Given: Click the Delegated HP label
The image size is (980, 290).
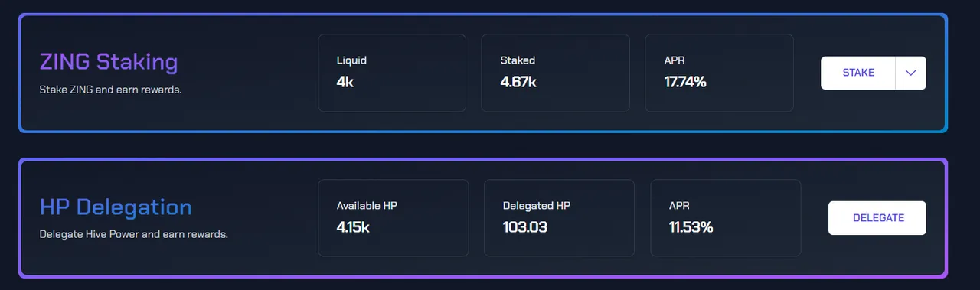Looking at the screenshot, I should [537, 206].
